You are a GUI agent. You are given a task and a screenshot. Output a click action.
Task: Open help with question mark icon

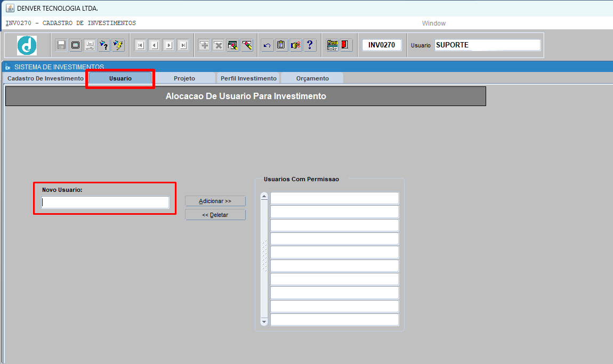tap(310, 45)
